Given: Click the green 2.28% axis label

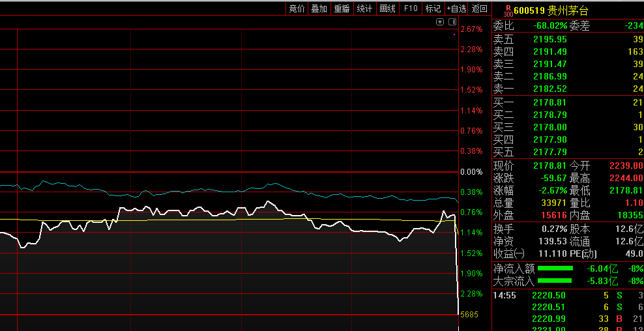Looking at the screenshot, I should pos(472,294).
